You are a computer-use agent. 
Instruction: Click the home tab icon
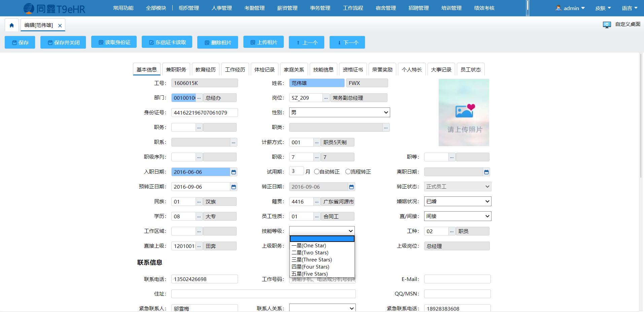pyautogui.click(x=11, y=25)
